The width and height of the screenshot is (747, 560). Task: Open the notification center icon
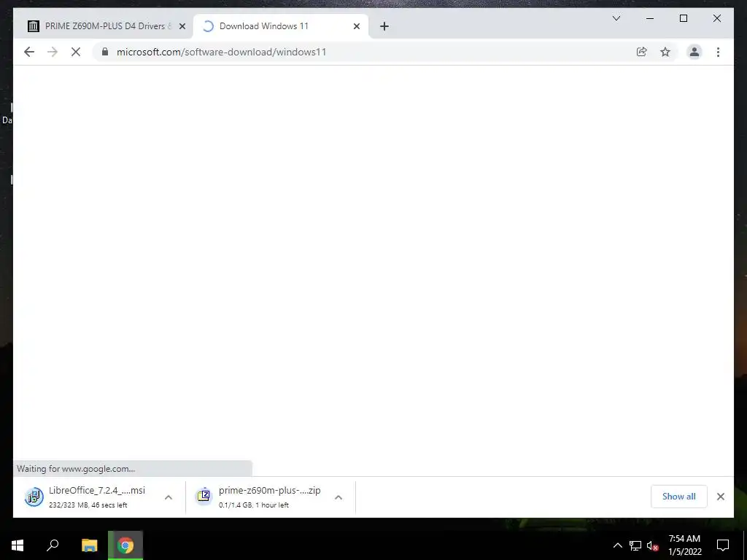coord(723,545)
